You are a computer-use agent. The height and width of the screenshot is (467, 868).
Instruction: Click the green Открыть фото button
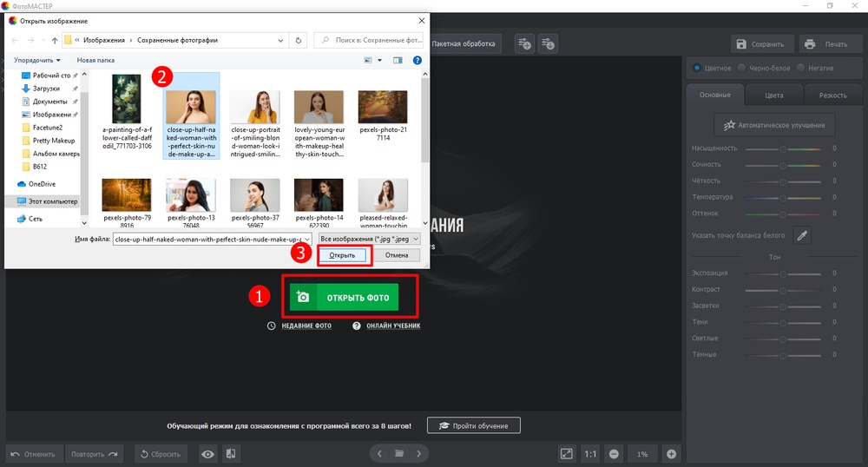click(344, 297)
